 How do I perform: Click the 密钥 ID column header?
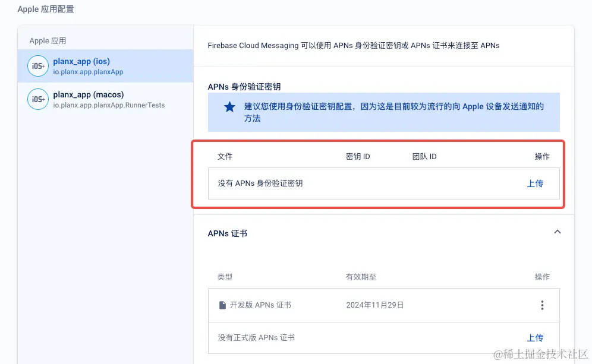pos(358,157)
